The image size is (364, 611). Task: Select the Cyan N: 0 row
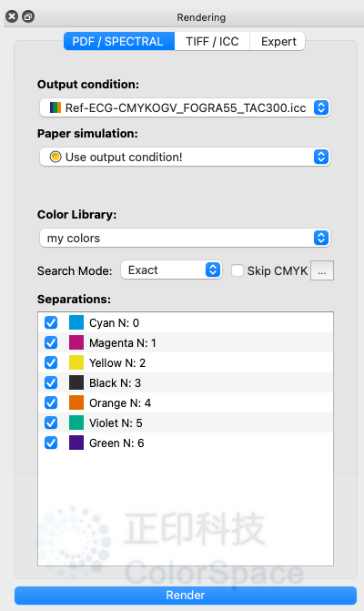tap(186, 322)
